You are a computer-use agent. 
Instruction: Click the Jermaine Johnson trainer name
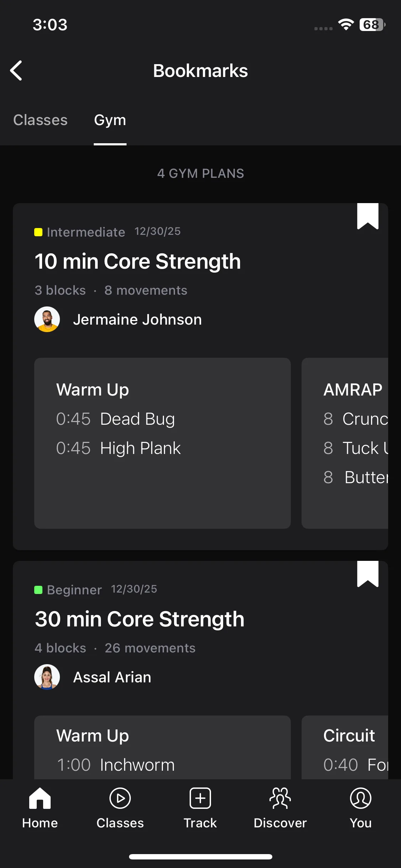(x=137, y=320)
